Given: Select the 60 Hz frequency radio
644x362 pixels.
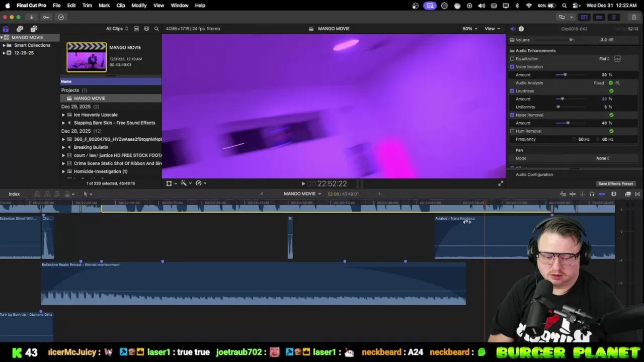Looking at the screenshot, I should 598,139.
